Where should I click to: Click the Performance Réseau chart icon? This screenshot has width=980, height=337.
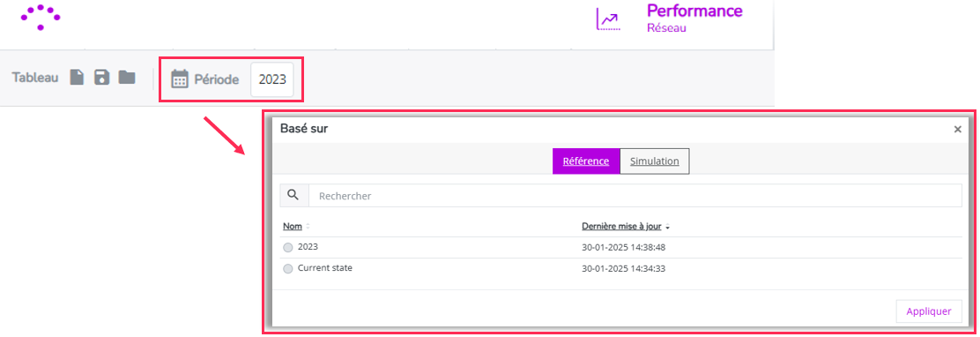point(607,19)
